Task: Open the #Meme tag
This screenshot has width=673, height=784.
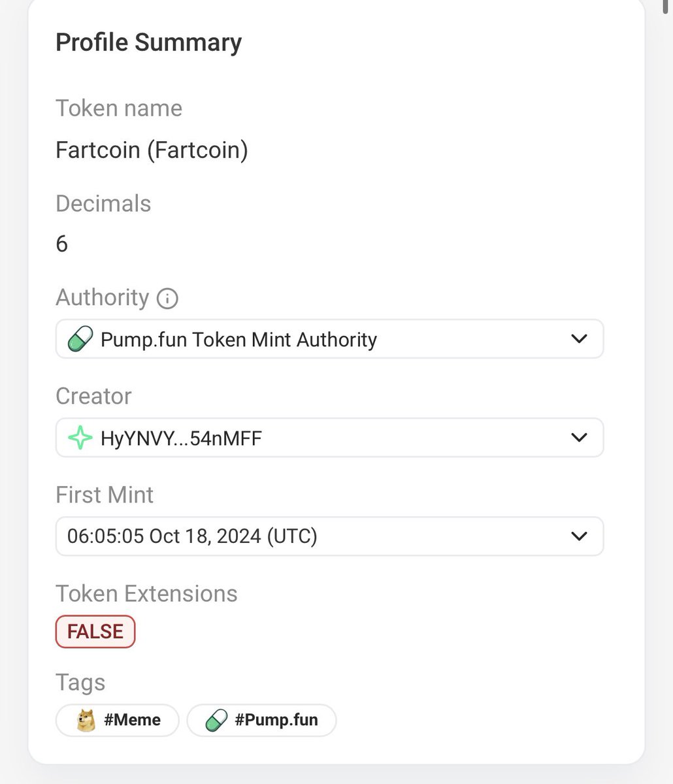Action: click(x=118, y=720)
